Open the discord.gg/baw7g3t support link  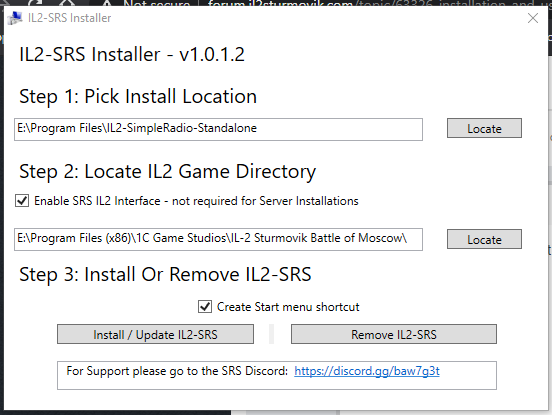(367, 371)
